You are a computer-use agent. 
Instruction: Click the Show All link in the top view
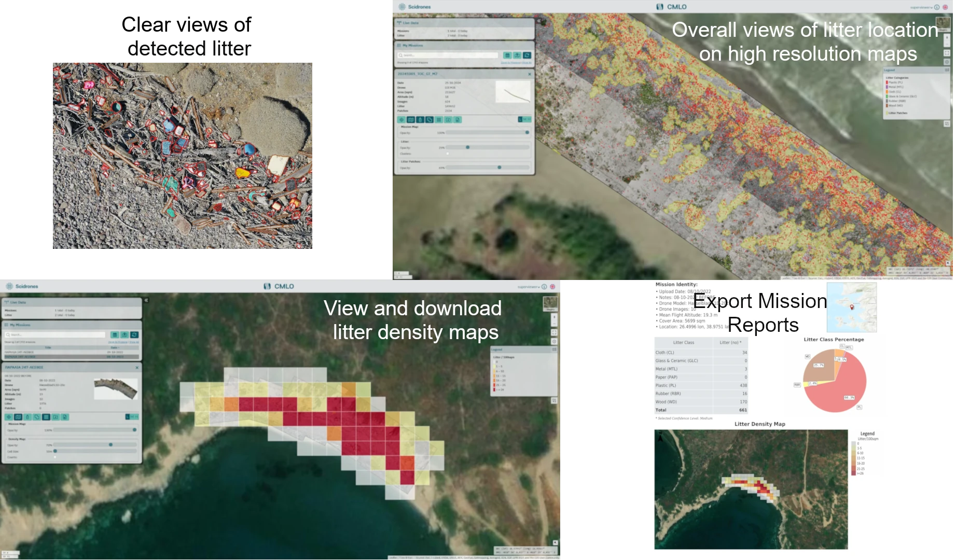[x=527, y=63]
